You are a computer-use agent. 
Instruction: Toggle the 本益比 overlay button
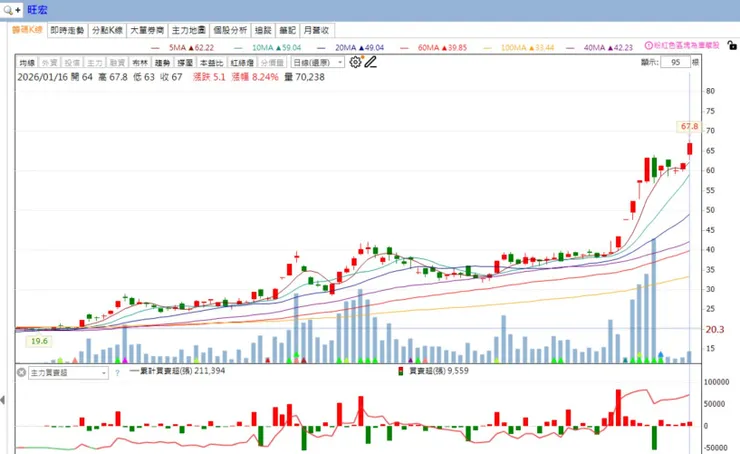tap(211, 62)
